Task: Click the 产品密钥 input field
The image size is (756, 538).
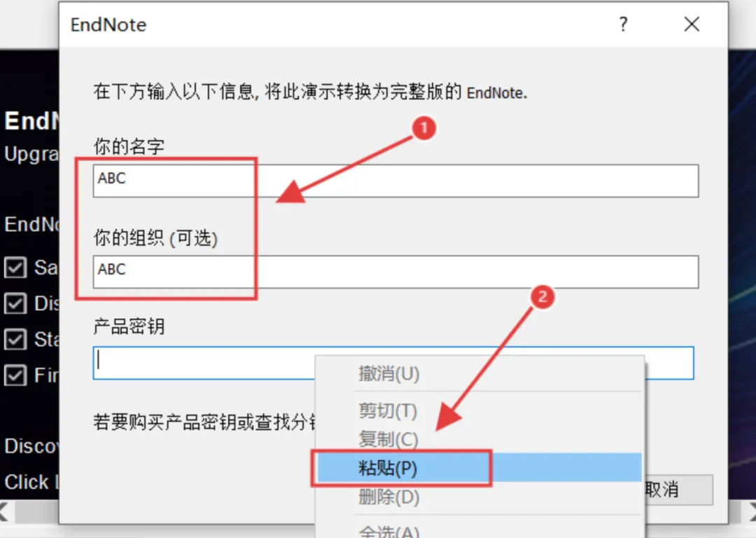Action: click(393, 363)
